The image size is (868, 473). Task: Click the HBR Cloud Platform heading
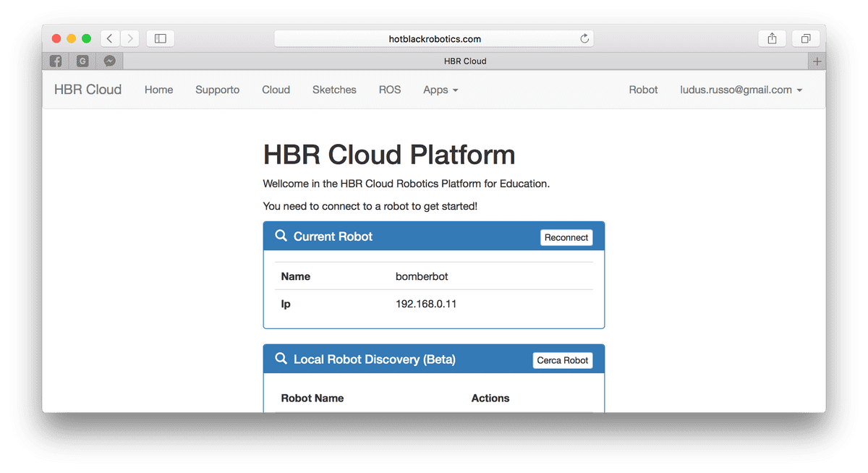(x=389, y=155)
